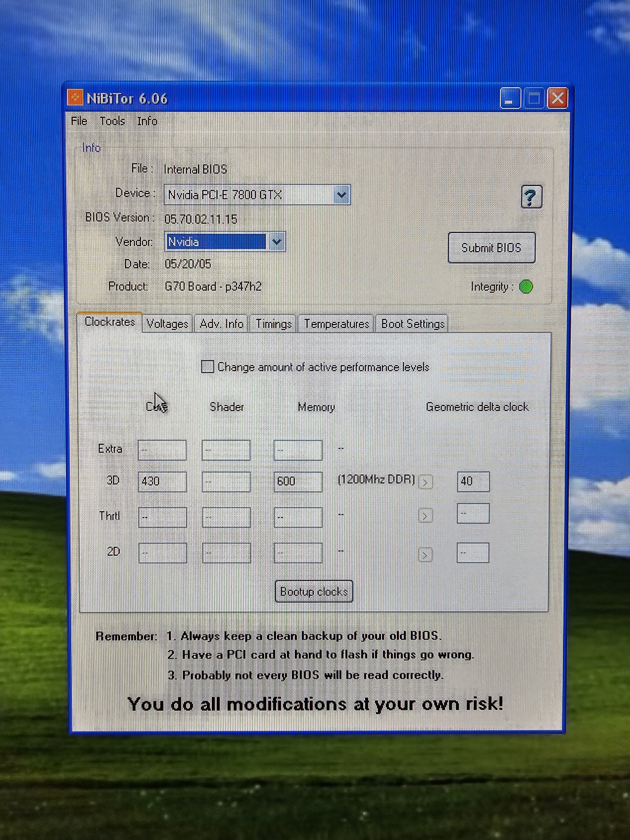Expand the Vendor dropdown list
Screen dimensions: 630x840
277,241
